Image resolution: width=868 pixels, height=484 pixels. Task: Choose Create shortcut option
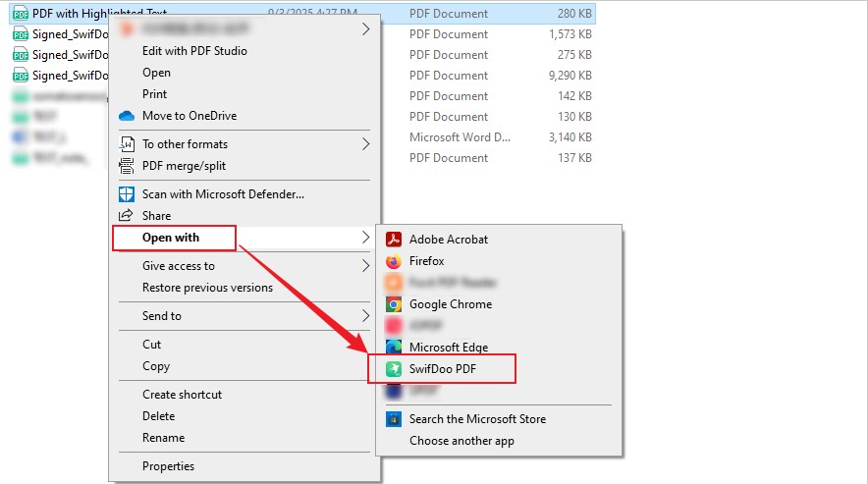pos(182,395)
